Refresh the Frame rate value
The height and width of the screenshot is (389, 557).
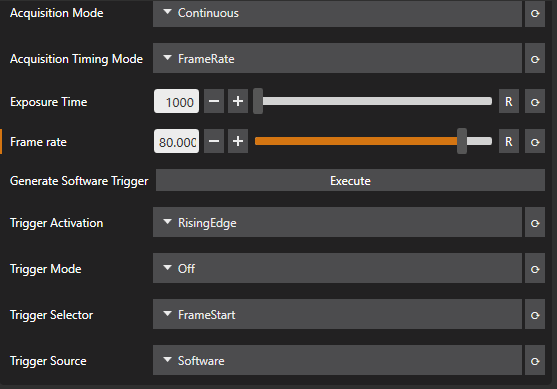(535, 141)
